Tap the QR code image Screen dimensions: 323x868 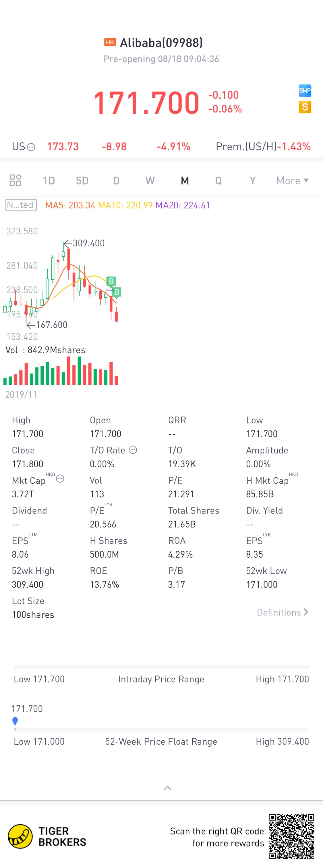pos(291,836)
